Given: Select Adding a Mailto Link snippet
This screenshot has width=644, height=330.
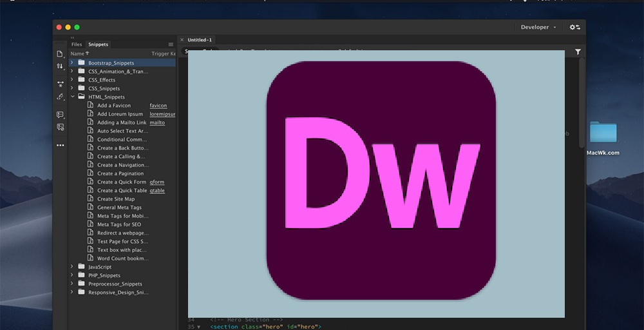Looking at the screenshot, I should click(x=122, y=122).
